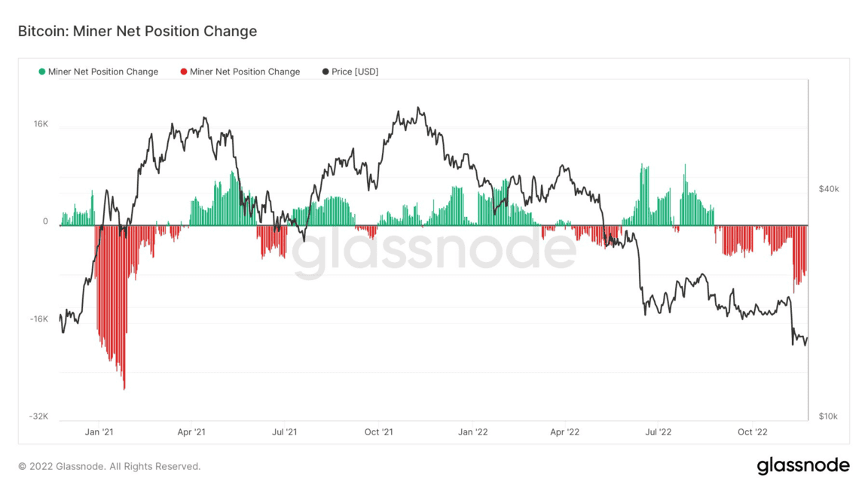This screenshot has height=488, width=868.
Task: Click the Jul '21 axis label
Action: 284,432
